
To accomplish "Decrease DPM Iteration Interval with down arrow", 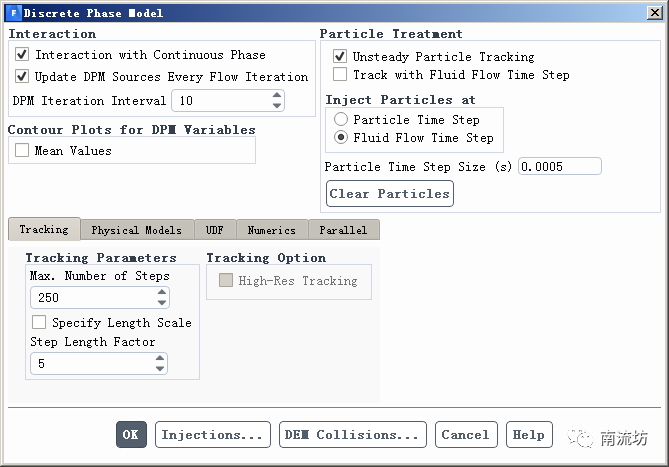I will pos(277,106).
